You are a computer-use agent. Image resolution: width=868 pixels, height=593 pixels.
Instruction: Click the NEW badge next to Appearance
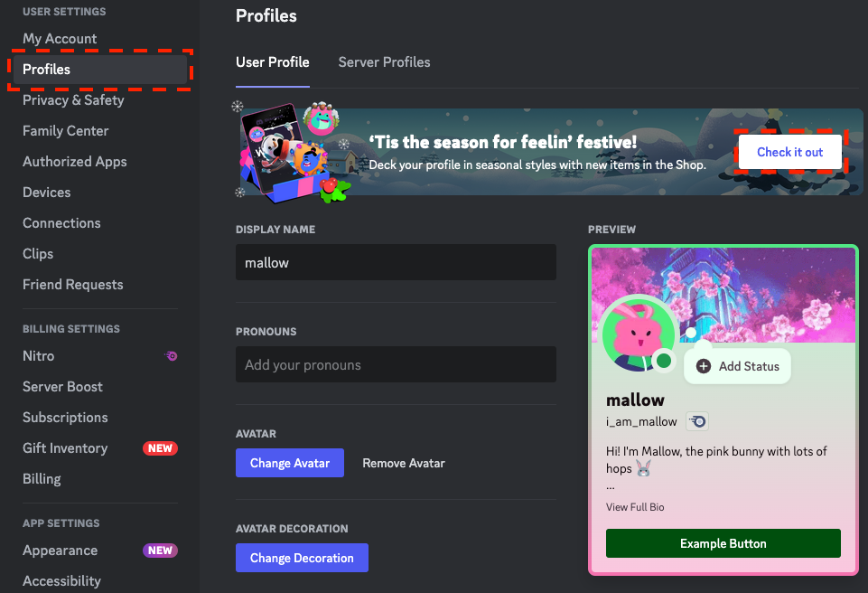[159, 551]
